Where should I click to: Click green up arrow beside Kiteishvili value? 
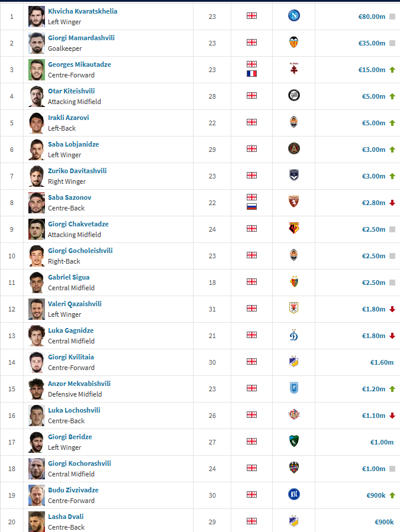[x=392, y=96]
